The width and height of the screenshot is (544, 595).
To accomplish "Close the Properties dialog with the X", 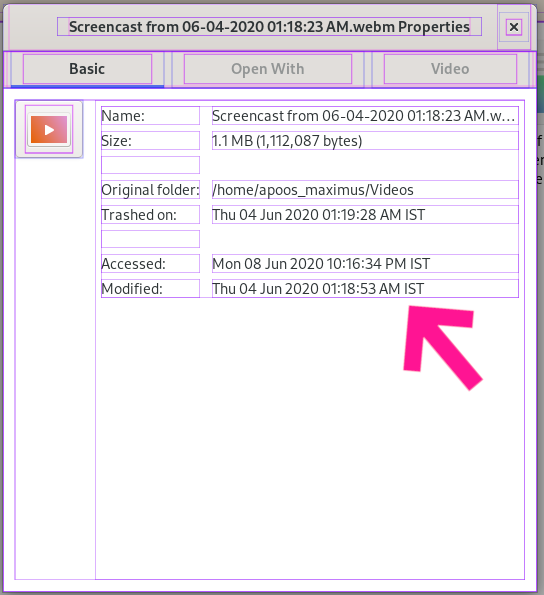I will (x=514, y=27).
